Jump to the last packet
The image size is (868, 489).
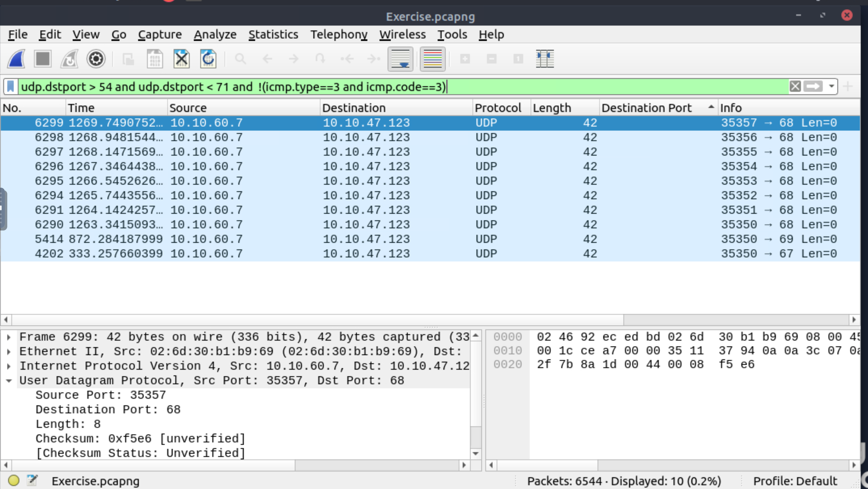coord(374,59)
